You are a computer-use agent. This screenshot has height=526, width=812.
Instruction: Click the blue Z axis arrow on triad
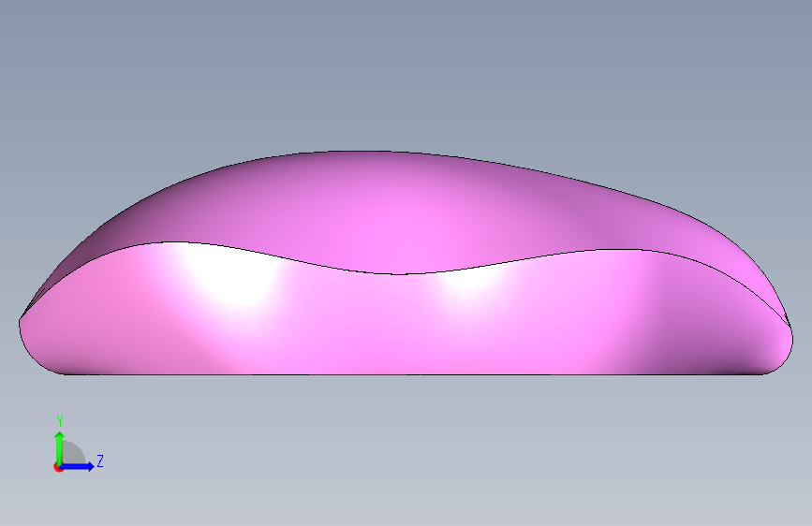(x=79, y=466)
